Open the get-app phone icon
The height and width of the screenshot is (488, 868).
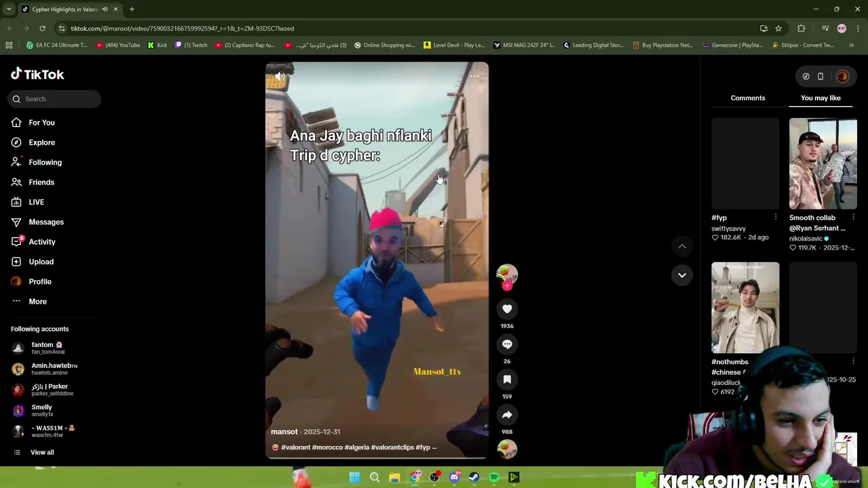[821, 77]
